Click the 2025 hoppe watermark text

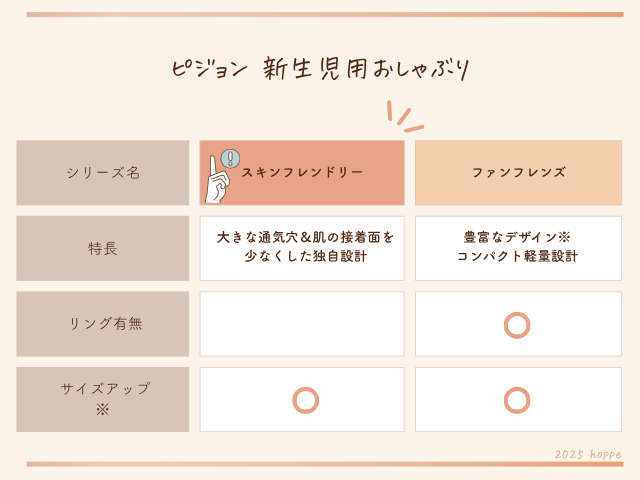(588, 454)
